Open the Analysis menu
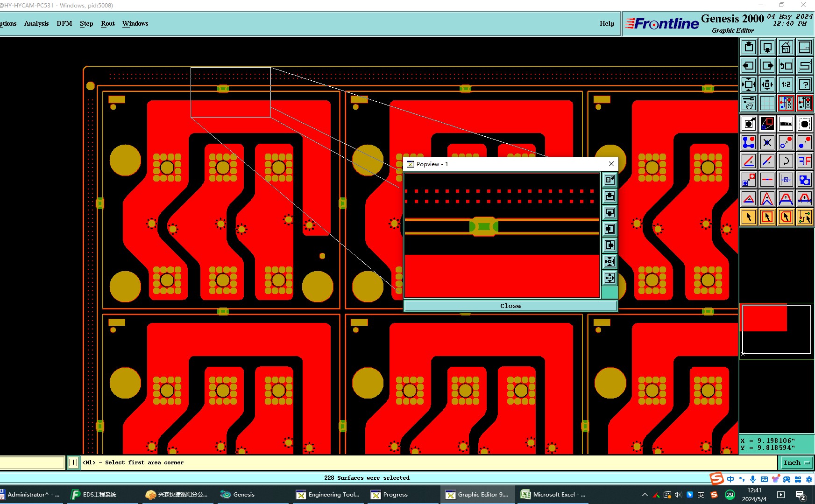 tap(36, 23)
